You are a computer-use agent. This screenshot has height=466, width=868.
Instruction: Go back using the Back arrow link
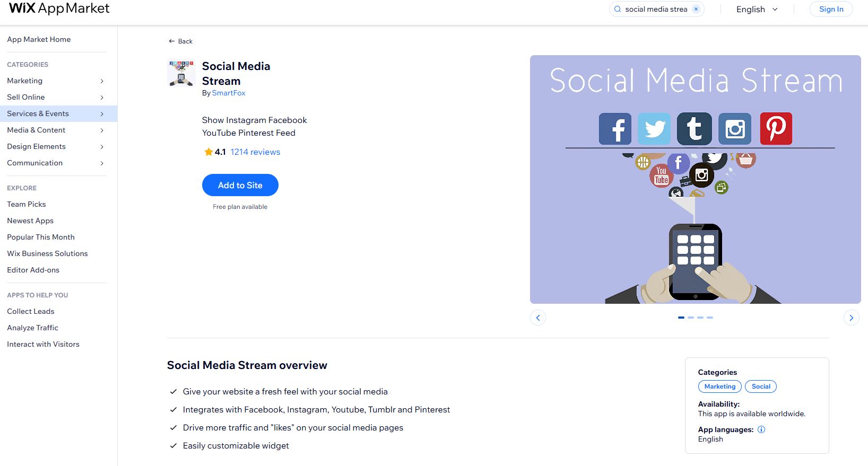[x=180, y=41]
